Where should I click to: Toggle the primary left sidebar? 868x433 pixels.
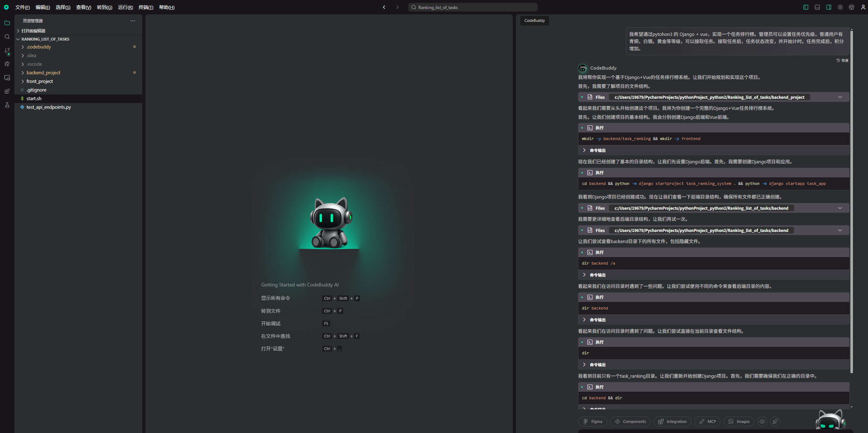[x=806, y=7]
